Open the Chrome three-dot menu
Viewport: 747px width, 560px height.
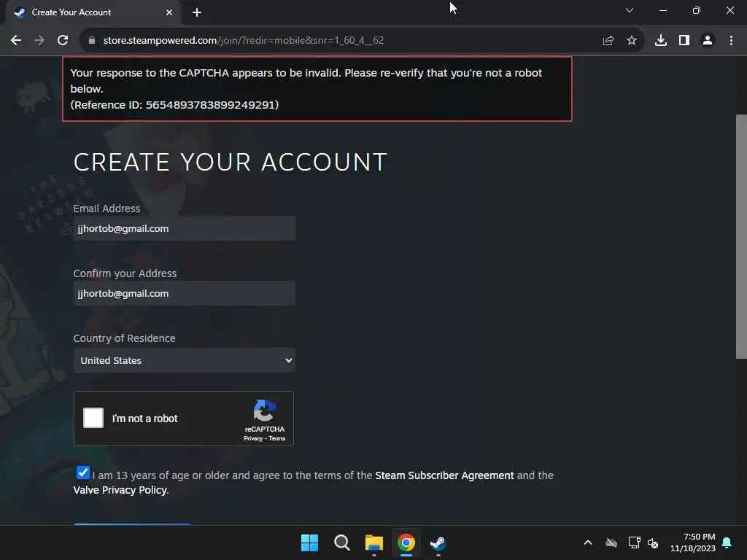click(x=731, y=41)
